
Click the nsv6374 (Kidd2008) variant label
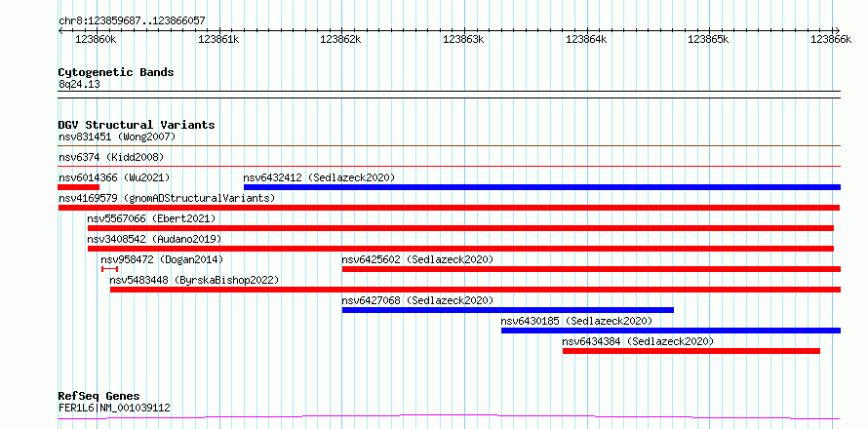(x=111, y=157)
